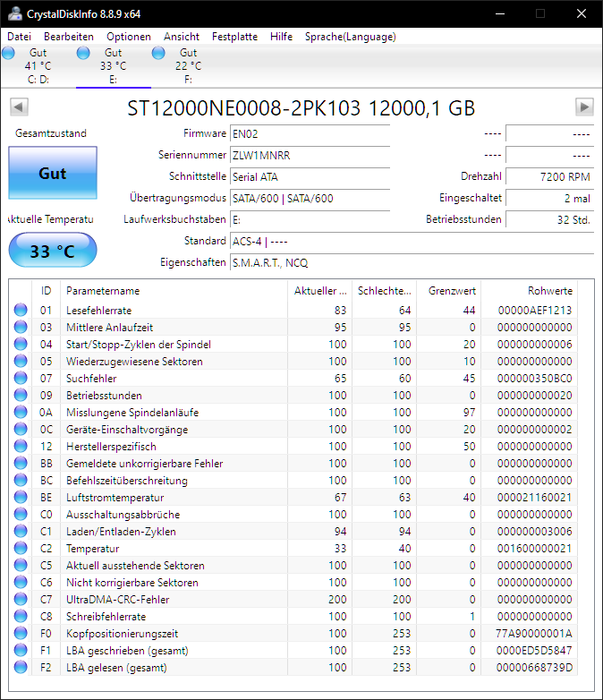603x700 pixels.
Task: Click the ID column header
Action: click(x=46, y=291)
